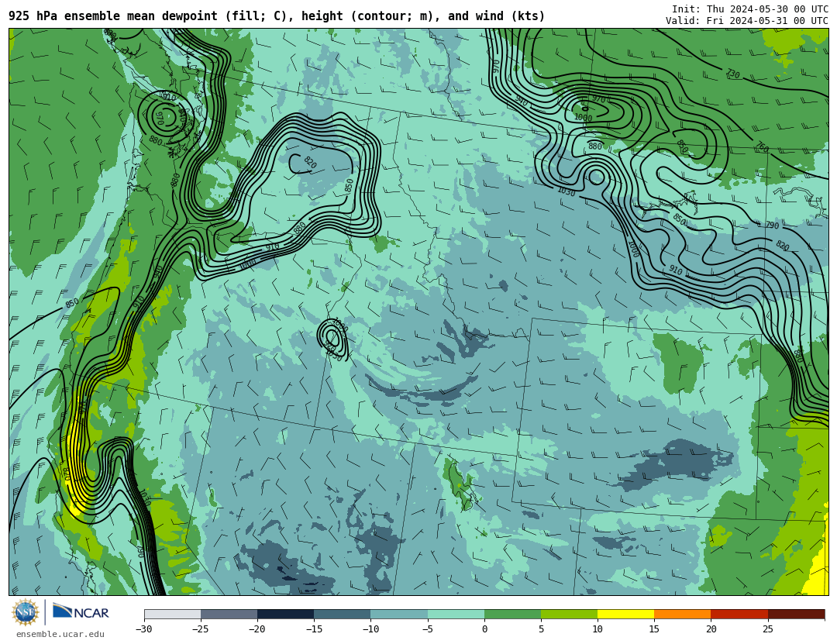Click the 760 height contour label
The height and width of the screenshot is (644, 837).
[x=763, y=146]
